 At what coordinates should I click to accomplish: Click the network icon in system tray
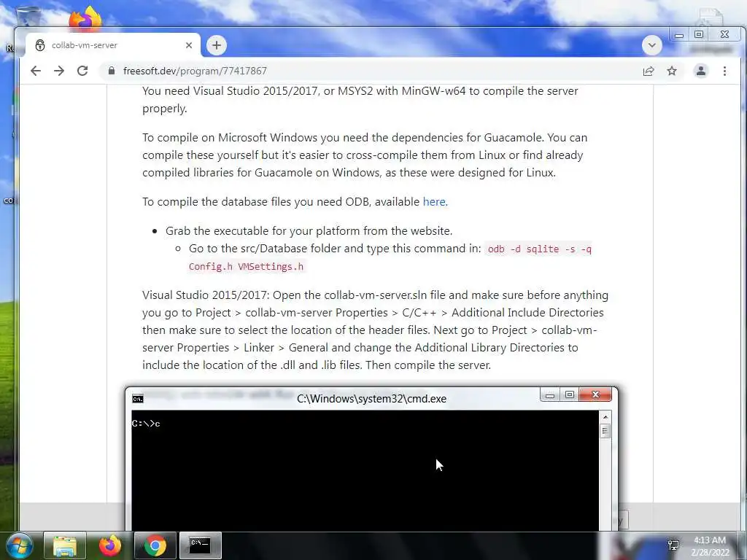coord(673,545)
